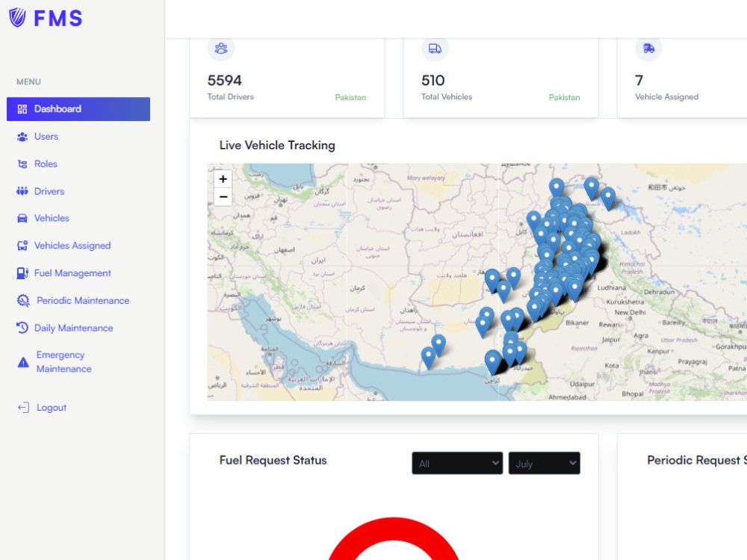
Task: Click the Vehicles car icon
Action: tap(22, 219)
